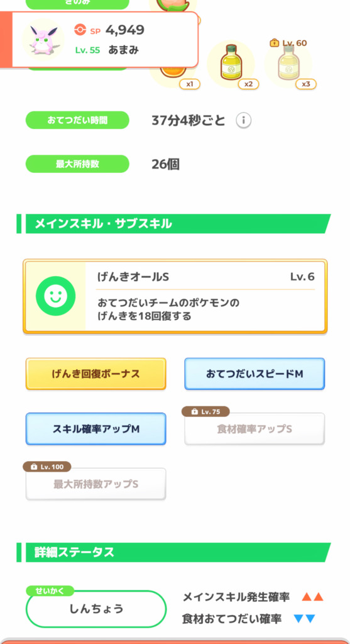Tap the おてつだい時間 green label

point(77,120)
